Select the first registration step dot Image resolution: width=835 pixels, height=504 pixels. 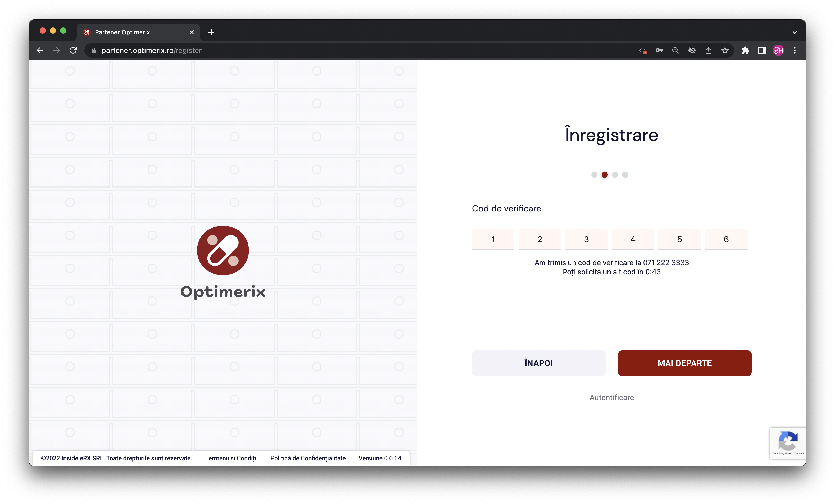pos(594,175)
